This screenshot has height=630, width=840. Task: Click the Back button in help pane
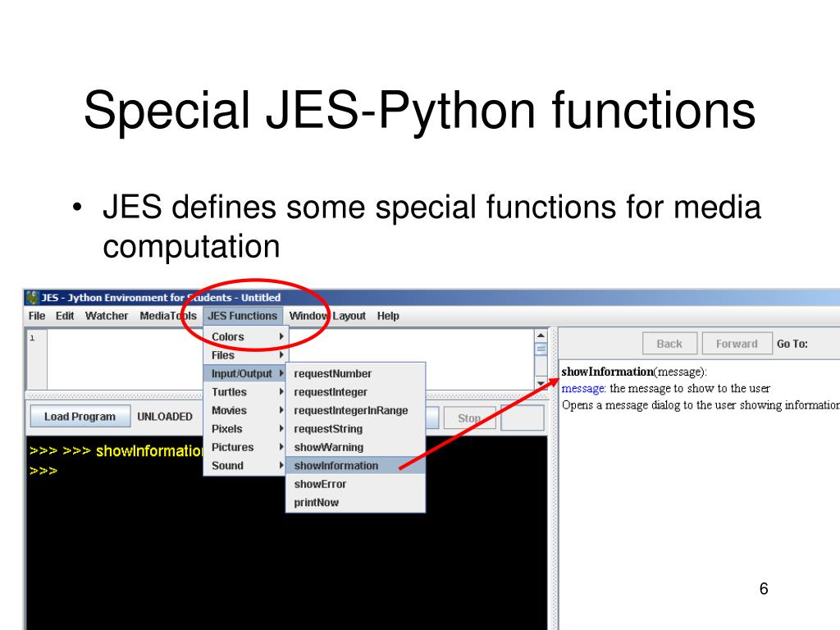[669, 344]
